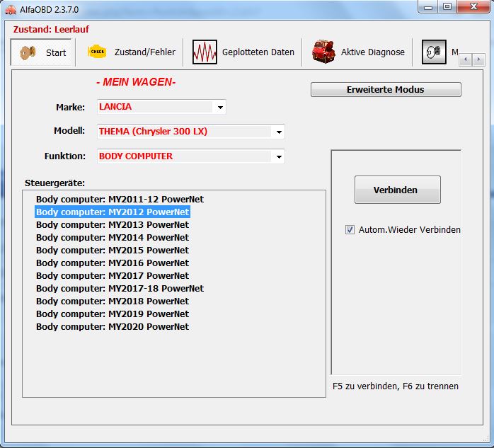Open the Funktion BODY COMPUTER dropdown
The image size is (494, 448).
coord(279,156)
